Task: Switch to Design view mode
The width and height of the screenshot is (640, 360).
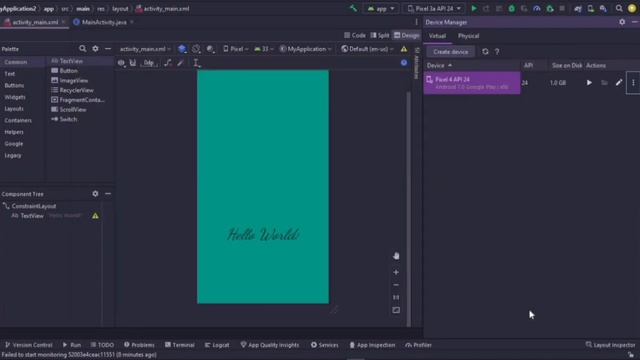Action: 406,36
